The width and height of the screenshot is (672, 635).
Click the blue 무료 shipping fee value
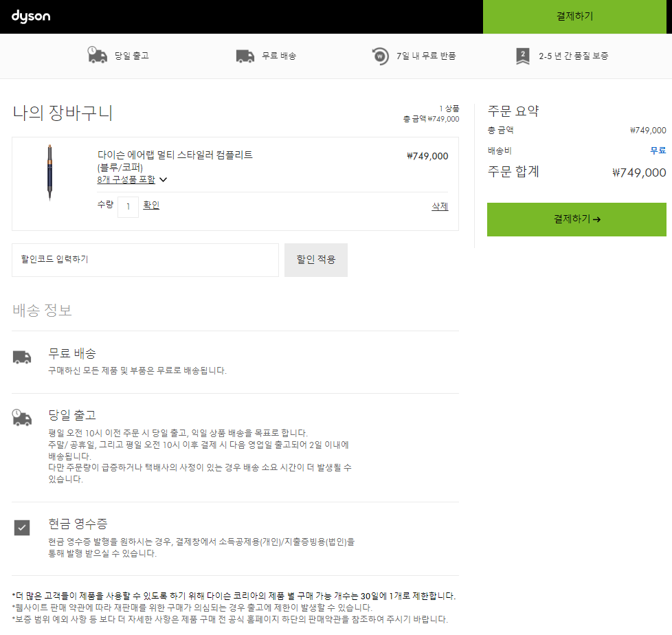[658, 151]
